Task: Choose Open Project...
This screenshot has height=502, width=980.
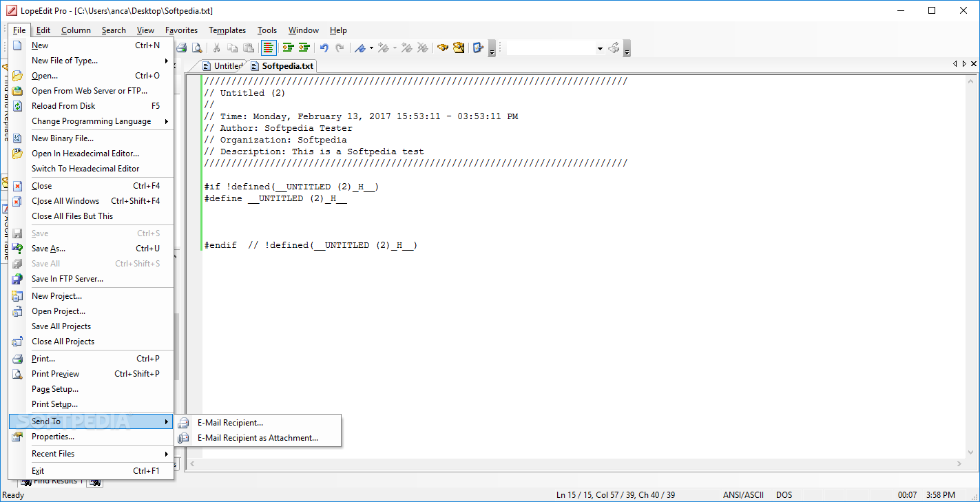Action: tap(91, 311)
